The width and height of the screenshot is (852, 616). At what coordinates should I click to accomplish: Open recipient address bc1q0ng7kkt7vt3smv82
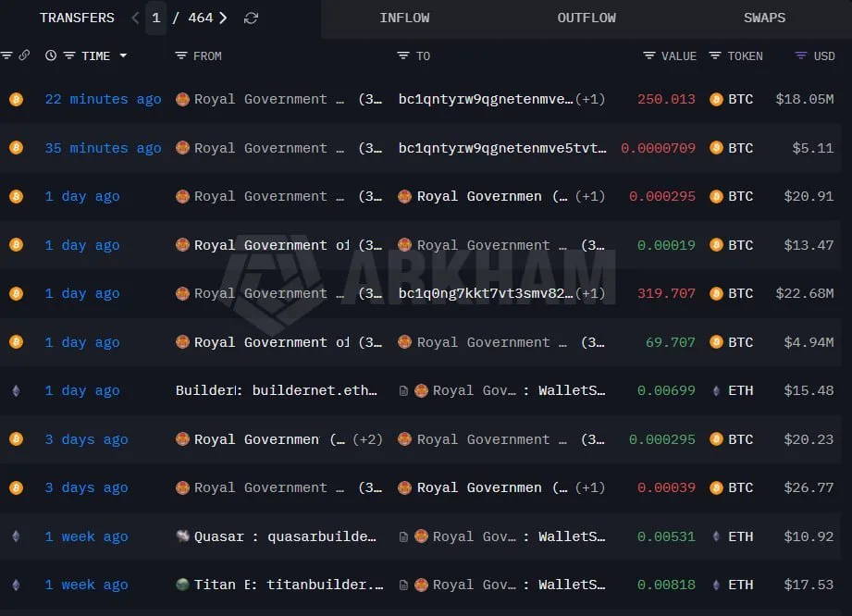pos(486,294)
